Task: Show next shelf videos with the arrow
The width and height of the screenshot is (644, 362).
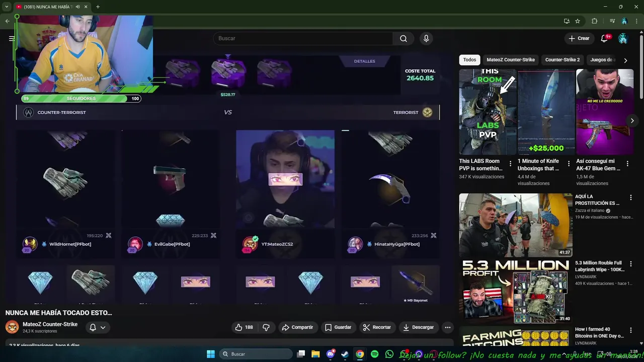Action: [x=632, y=121]
